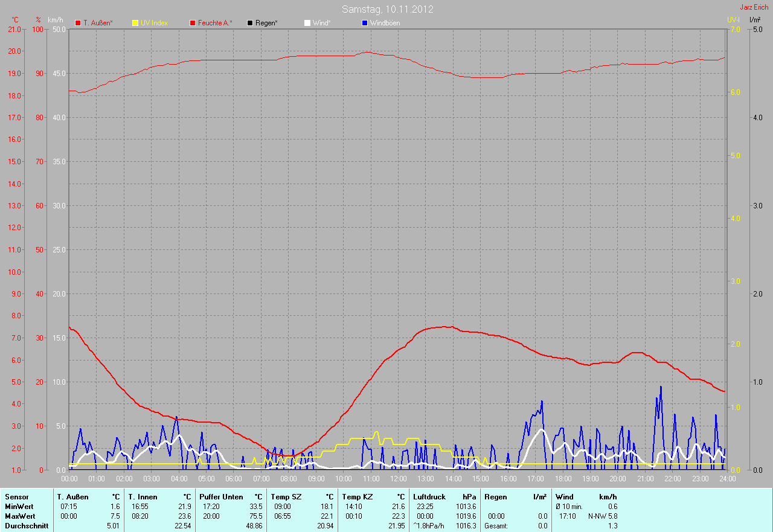Screen dimensions: 773x532
Task: Click the Durchschnitt row label
Action: click(26, 526)
